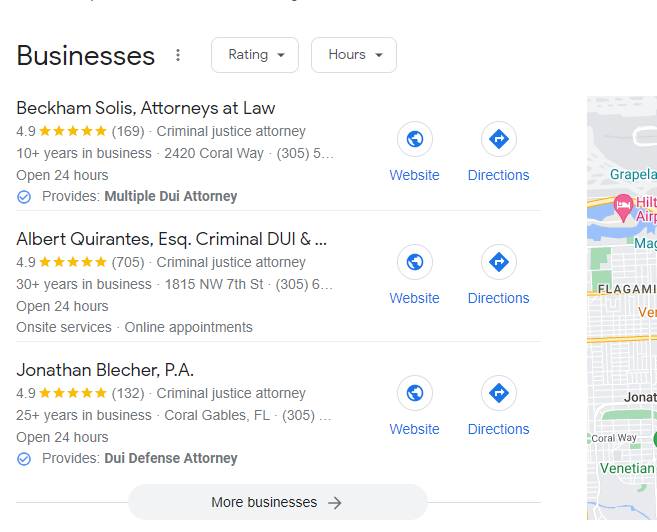The image size is (657, 532).
Task: Open the three-dot menu beside Businesses
Action: (x=179, y=55)
